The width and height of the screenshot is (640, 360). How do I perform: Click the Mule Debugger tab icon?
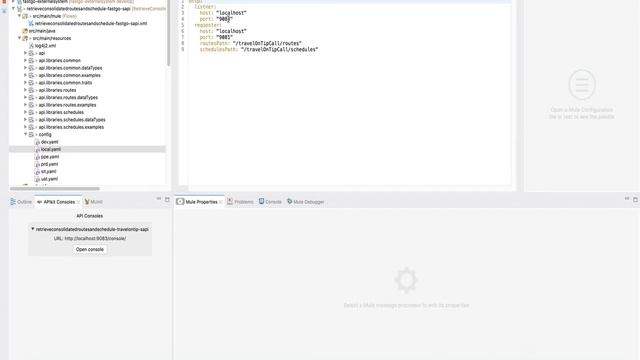tap(289, 202)
